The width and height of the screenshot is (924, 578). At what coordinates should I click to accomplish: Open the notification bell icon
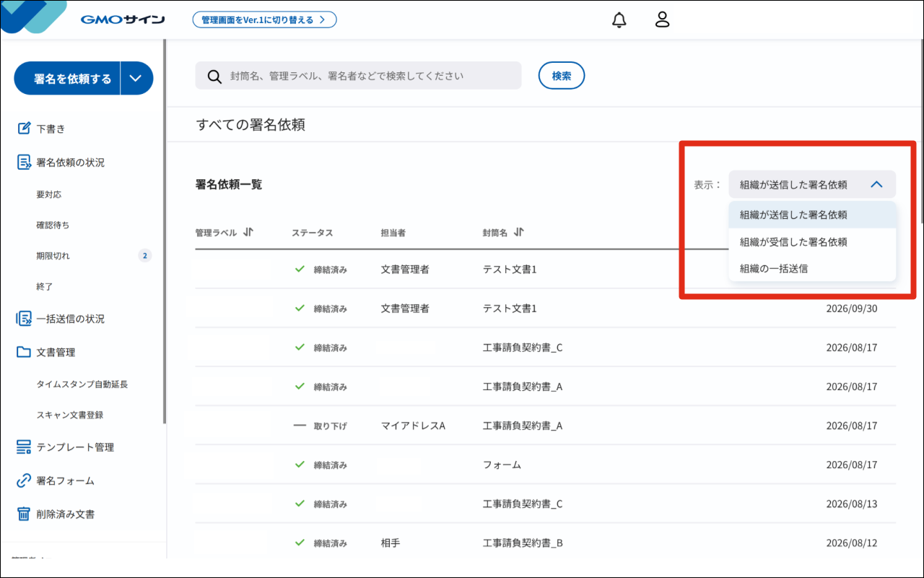click(619, 20)
